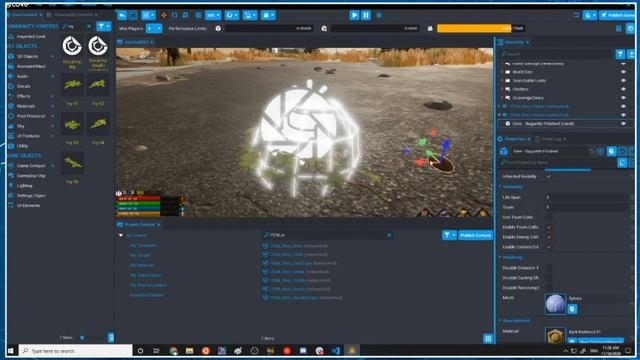Open File Explorer from the taskbar
This screenshot has width=640, height=360.
(189, 351)
